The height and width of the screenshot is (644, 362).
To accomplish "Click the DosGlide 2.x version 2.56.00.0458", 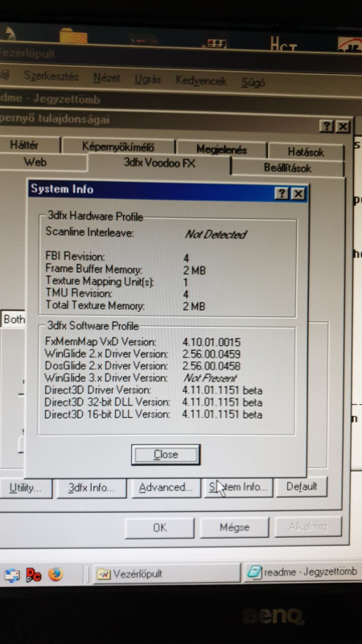I will click(212, 366).
